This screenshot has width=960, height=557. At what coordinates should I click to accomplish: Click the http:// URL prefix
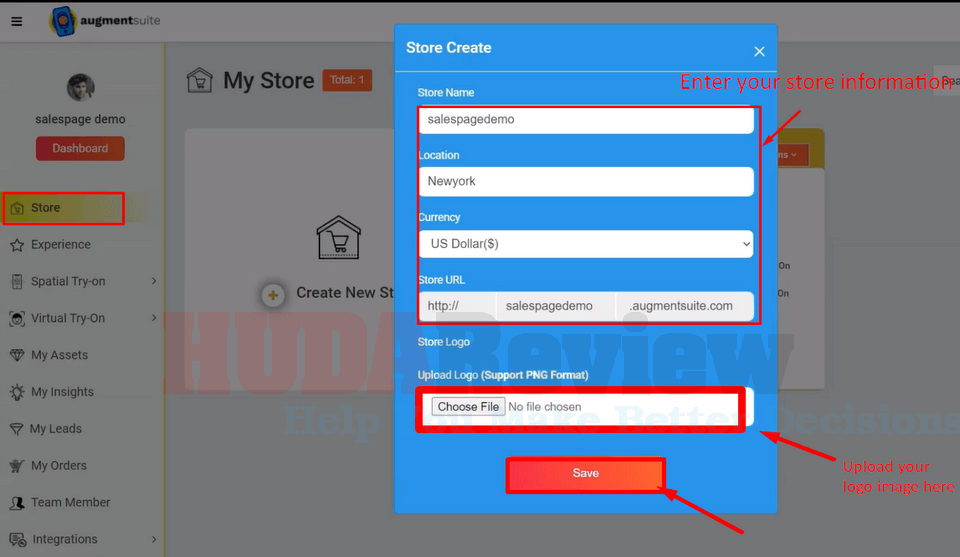click(x=457, y=305)
